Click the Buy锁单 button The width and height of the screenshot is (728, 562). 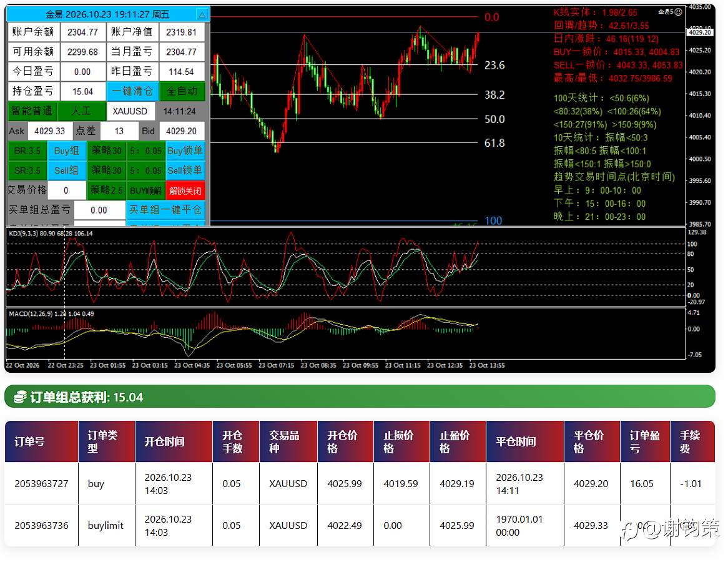[185, 150]
